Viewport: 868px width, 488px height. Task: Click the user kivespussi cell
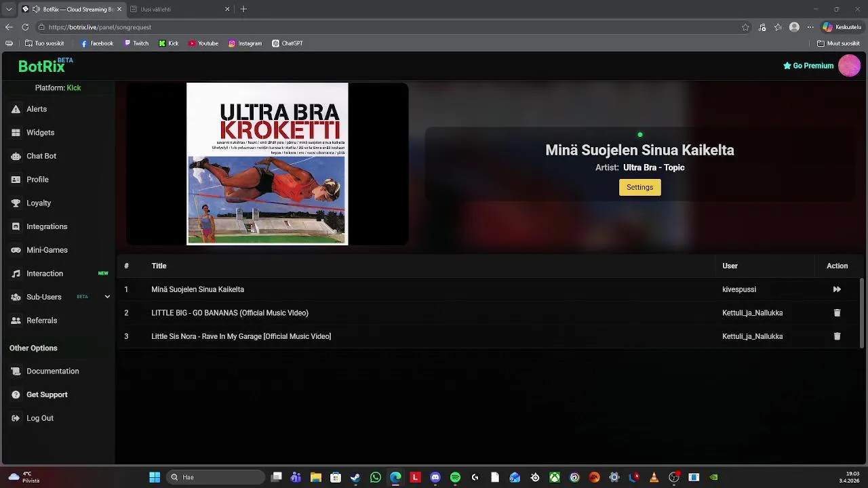point(739,289)
